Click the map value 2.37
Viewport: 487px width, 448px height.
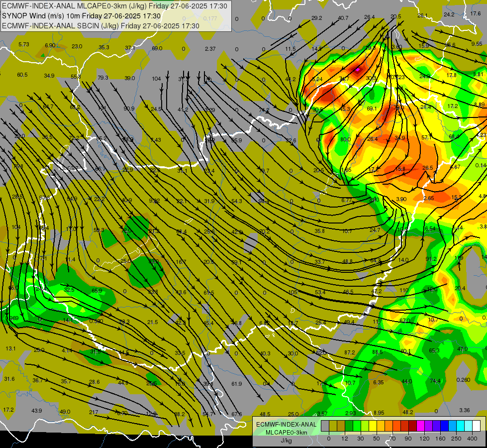coord(210,49)
